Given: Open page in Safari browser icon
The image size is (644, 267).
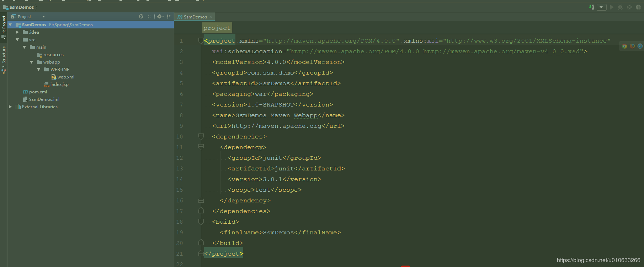Looking at the screenshot, I should tap(640, 46).
